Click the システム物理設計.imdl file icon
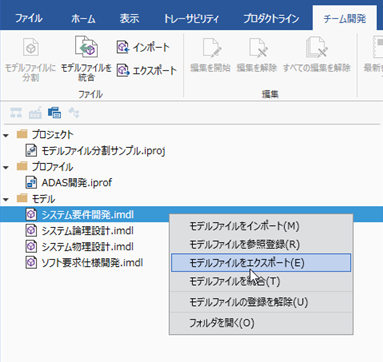Image resolution: width=383 pixels, height=362 pixels. 31,247
